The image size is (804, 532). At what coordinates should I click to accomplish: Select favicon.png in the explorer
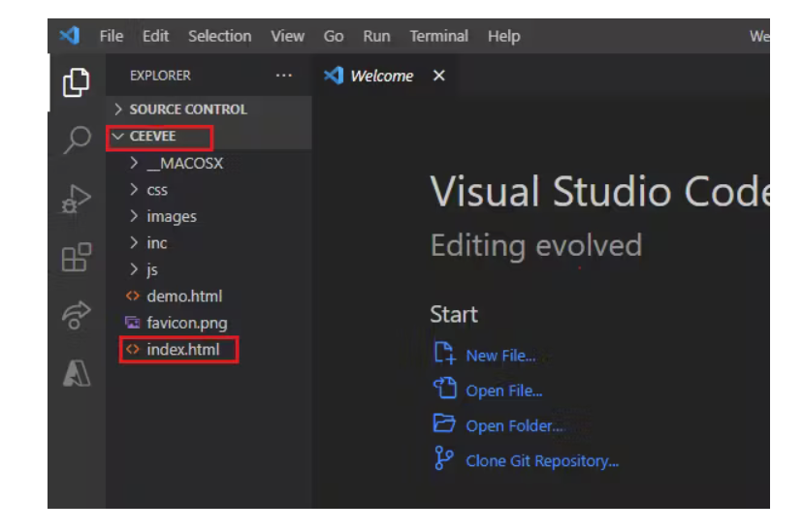(x=186, y=323)
